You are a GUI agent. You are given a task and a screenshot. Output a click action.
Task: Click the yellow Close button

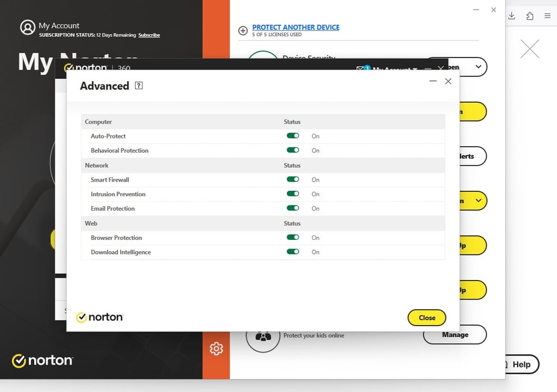(426, 318)
